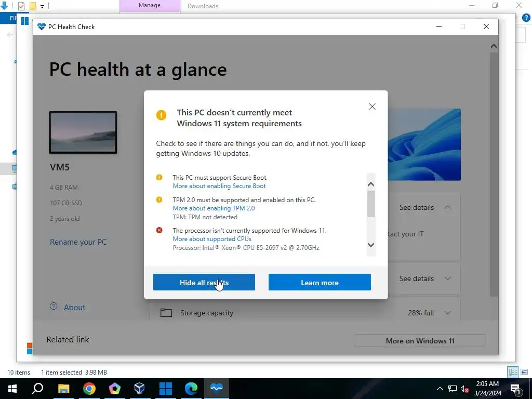Screen dimensions: 532x399
Task: Click the new folder icon in File Explorer
Action: tap(33, 6)
